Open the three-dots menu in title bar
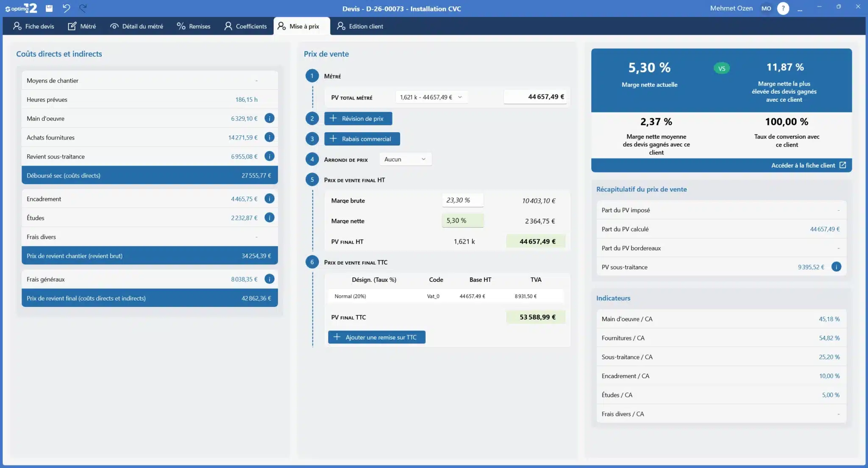The image size is (868, 468). pos(800,9)
